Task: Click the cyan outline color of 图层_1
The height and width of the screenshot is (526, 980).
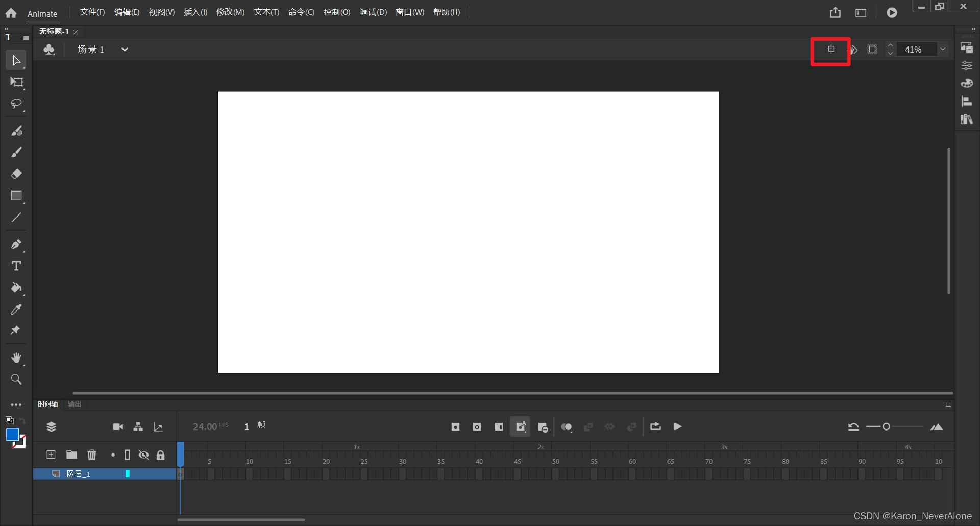Action: point(128,474)
